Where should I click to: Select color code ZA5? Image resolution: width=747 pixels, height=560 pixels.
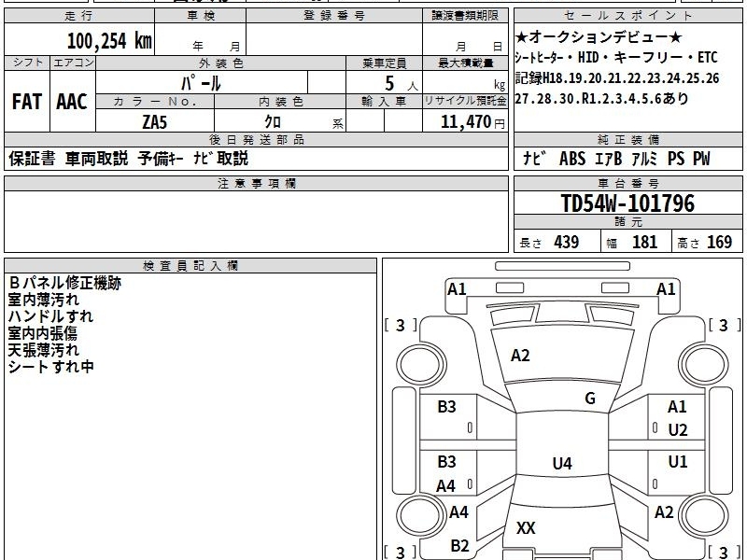(155, 122)
